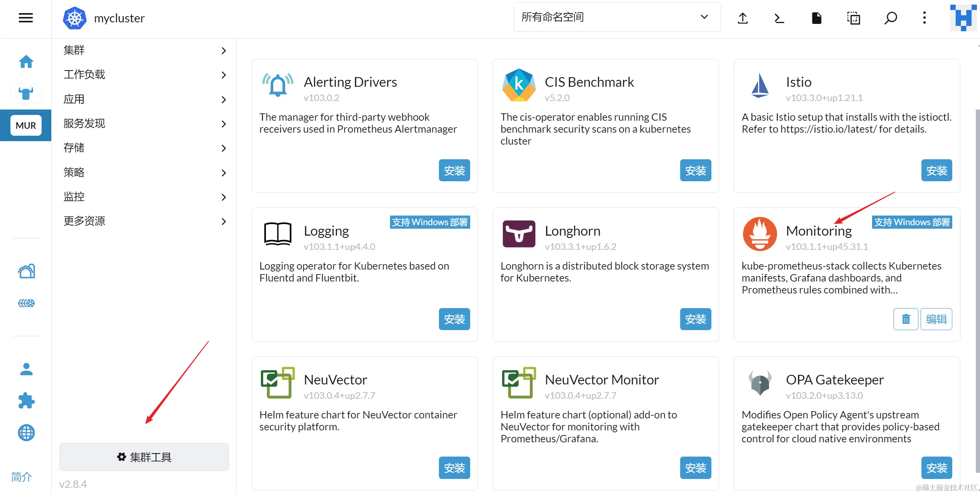Image resolution: width=980 pixels, height=494 pixels.
Task: Delete Monitoring using the trash icon
Action: point(906,319)
